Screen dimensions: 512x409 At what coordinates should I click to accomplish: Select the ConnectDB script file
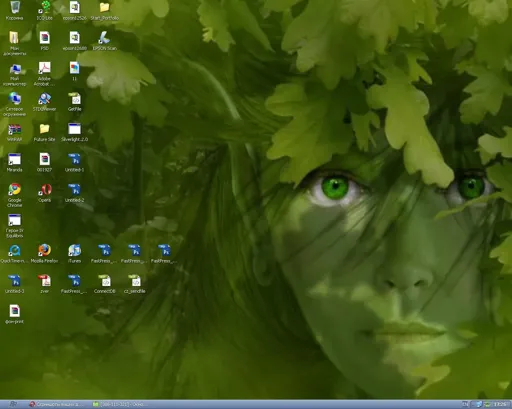pyautogui.click(x=105, y=284)
